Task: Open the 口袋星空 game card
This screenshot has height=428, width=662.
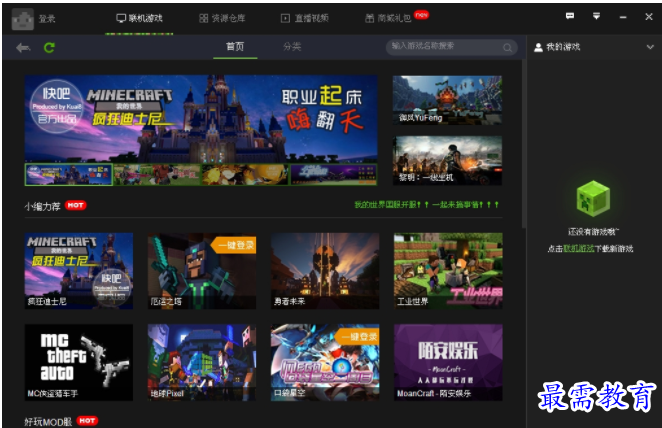Action: click(325, 362)
